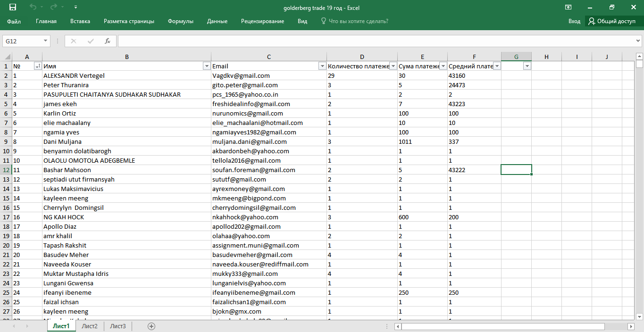Screen dimensions: 644x332
Task: Click the horizontal scrollbar right arrow
Action: click(x=631, y=326)
